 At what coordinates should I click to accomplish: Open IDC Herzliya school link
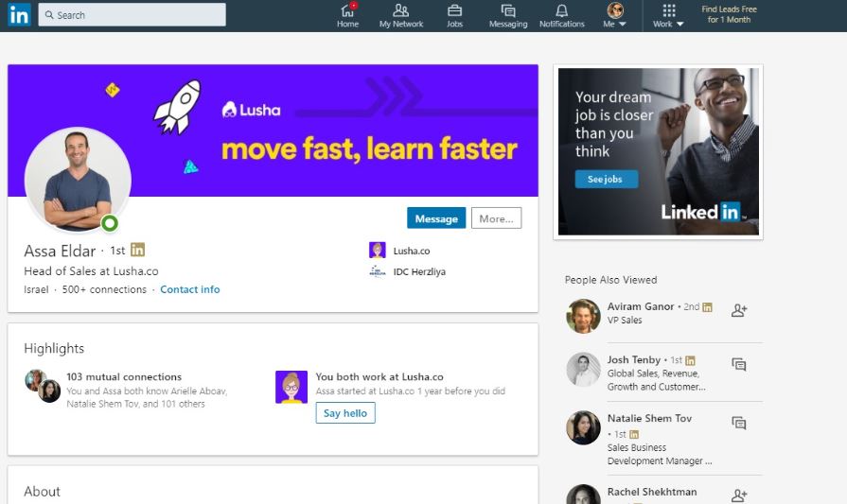(x=419, y=271)
